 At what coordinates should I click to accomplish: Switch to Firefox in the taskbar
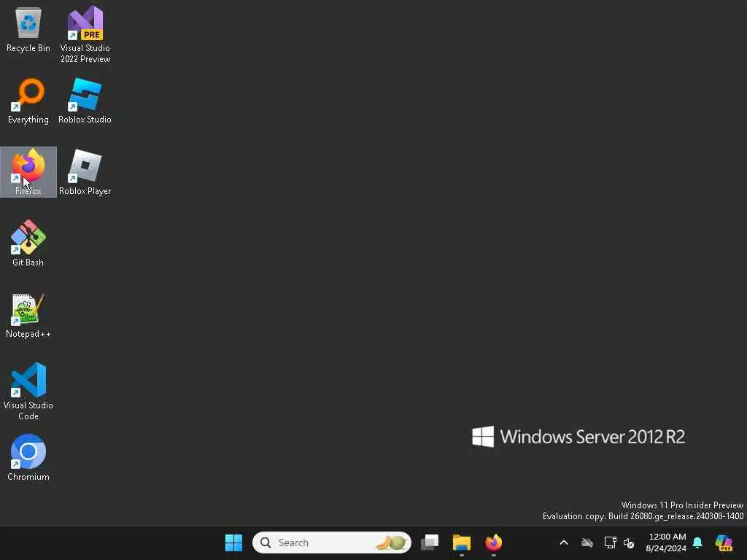(494, 542)
